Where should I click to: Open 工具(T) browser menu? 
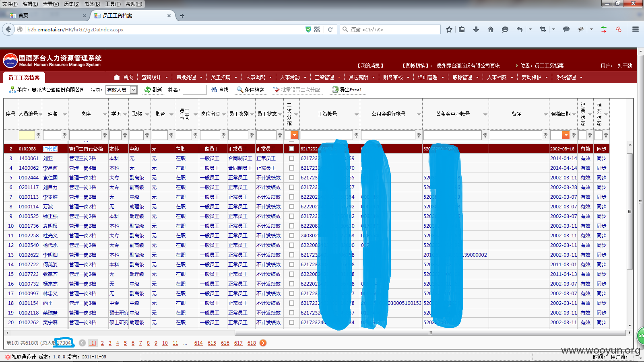click(113, 4)
